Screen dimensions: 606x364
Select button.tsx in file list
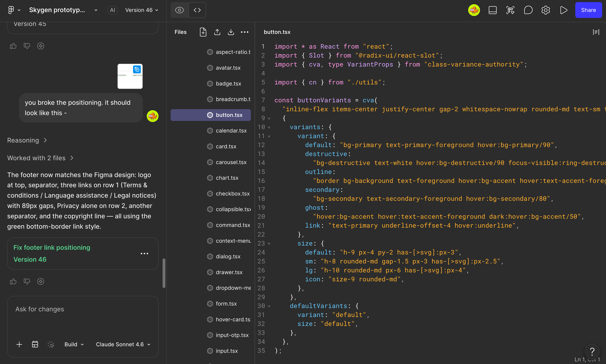211,115
